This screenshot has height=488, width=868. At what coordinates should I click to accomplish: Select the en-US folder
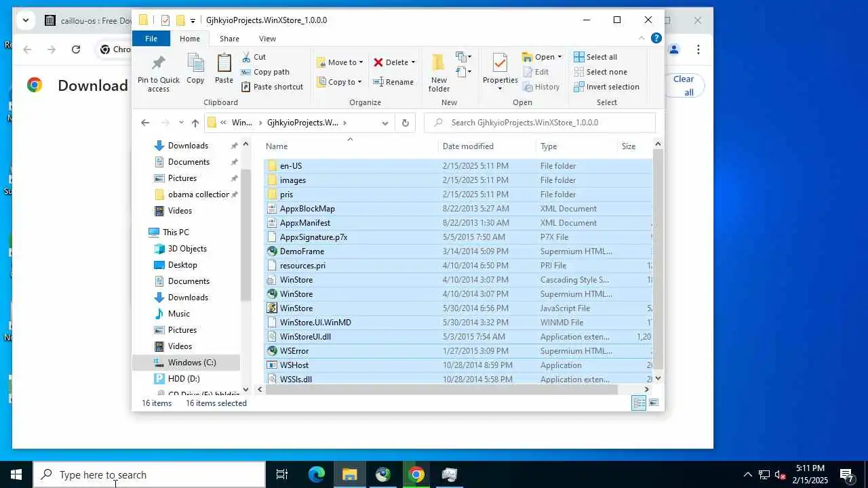(290, 166)
